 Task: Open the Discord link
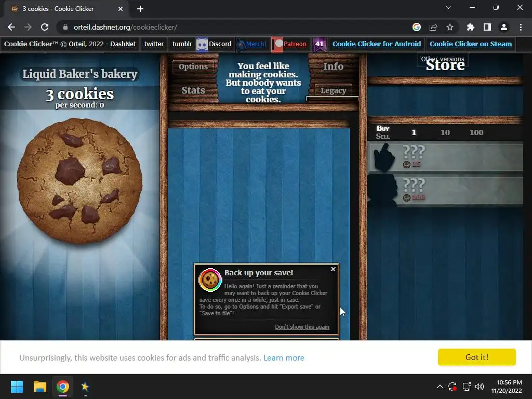pyautogui.click(x=220, y=44)
